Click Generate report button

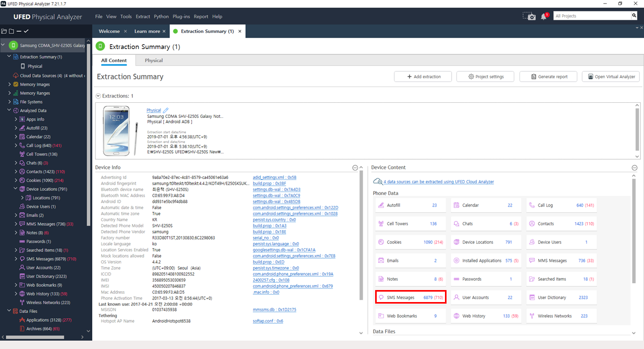(549, 77)
